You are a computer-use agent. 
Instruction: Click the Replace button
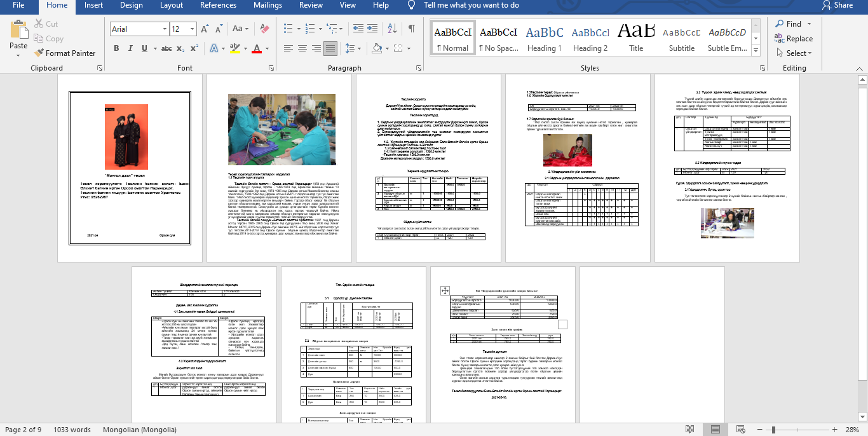[x=794, y=39]
